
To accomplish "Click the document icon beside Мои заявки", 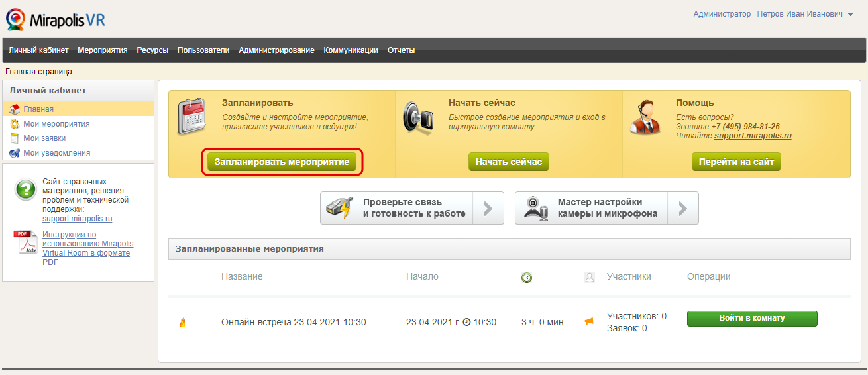I will (x=15, y=138).
